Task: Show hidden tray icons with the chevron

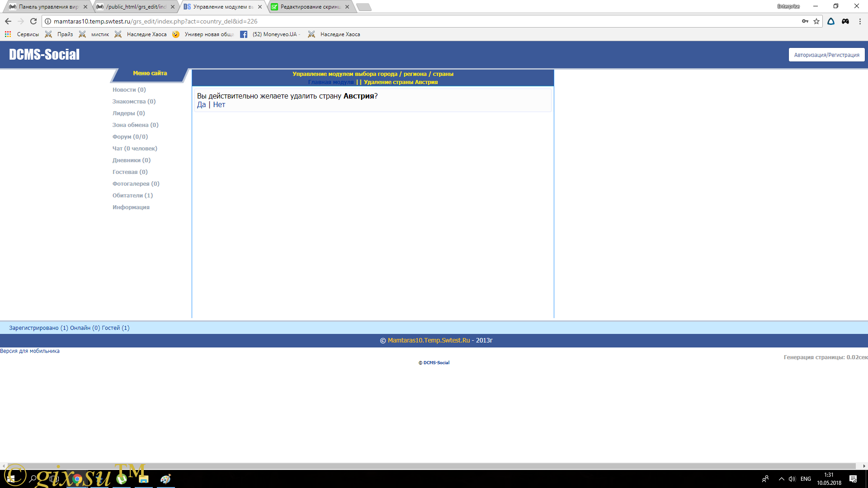Action: pyautogui.click(x=781, y=479)
